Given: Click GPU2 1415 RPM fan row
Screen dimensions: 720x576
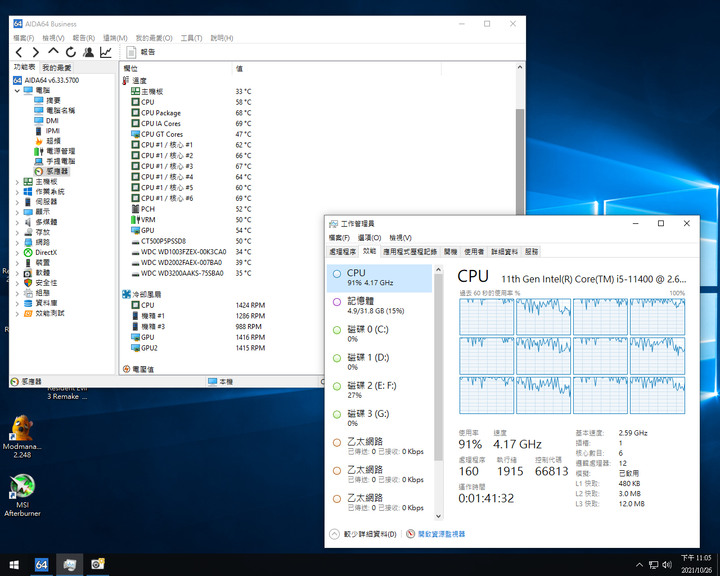Looking at the screenshot, I should 198,348.
